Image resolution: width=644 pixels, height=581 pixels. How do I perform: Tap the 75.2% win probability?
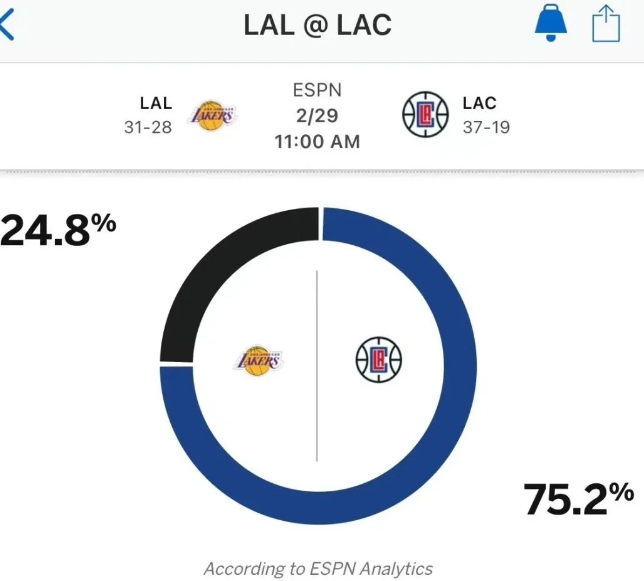click(579, 498)
